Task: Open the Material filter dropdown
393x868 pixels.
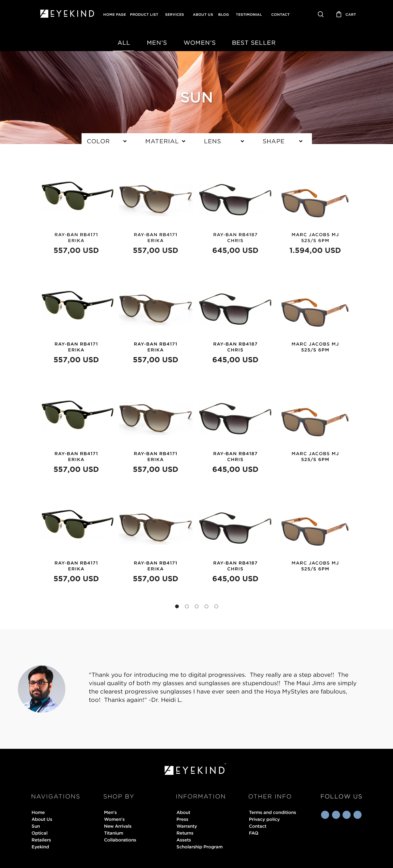Action: 165,141
